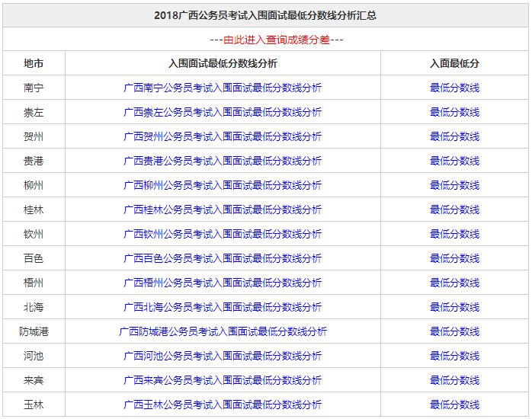This screenshot has height=419, width=532.
Task: Click the table title 2018广西公务员考试入围面试最低分数线分析汇总
Action: [x=265, y=15]
